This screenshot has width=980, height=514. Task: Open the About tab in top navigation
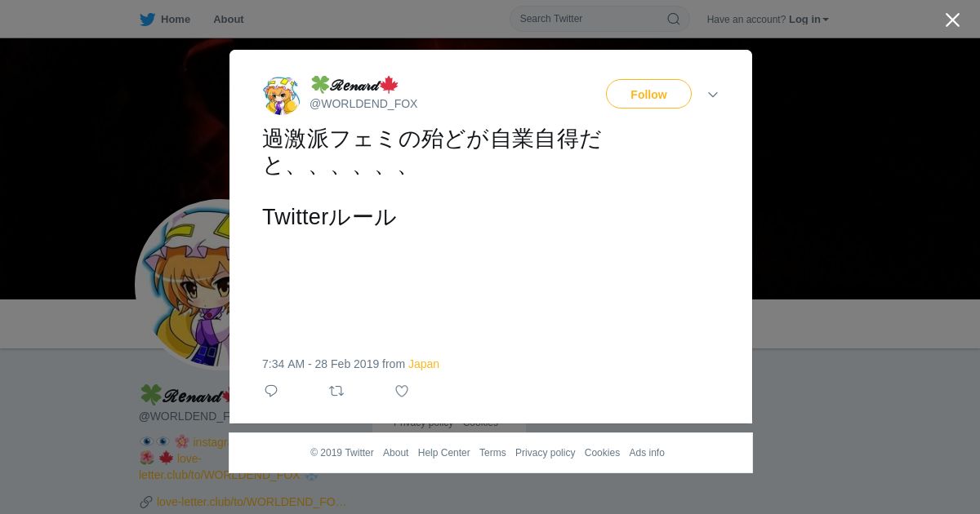[x=229, y=20]
